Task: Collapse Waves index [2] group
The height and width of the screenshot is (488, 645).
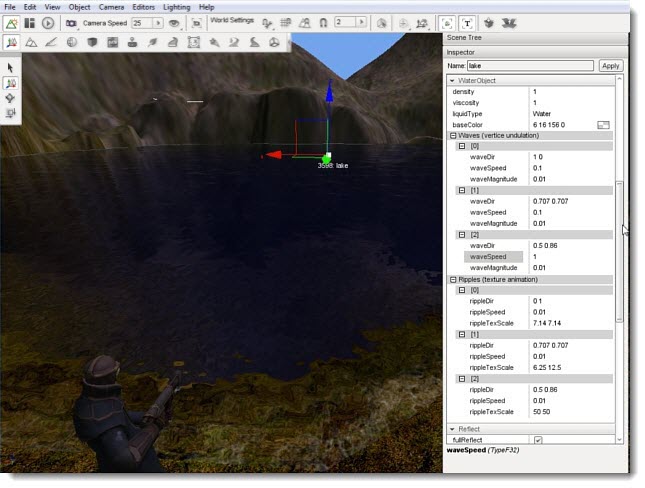Action: (x=462, y=235)
